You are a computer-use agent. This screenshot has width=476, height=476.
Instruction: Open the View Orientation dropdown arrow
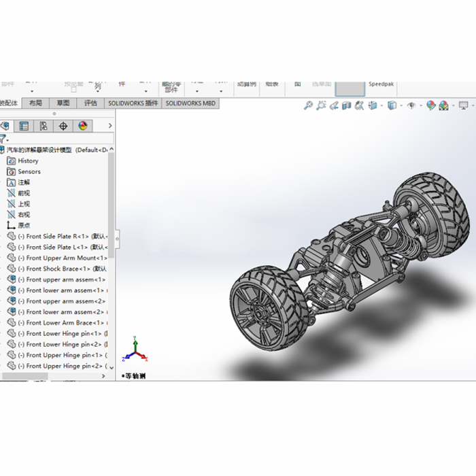coord(381,106)
